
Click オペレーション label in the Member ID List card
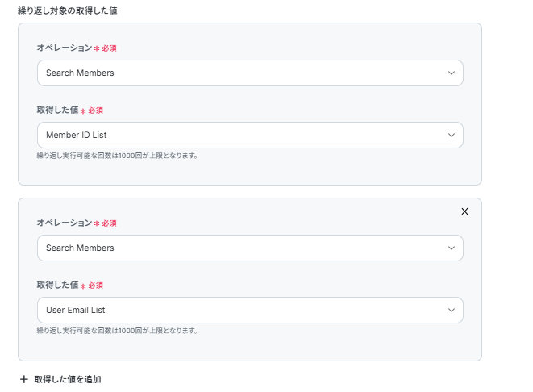pos(65,48)
